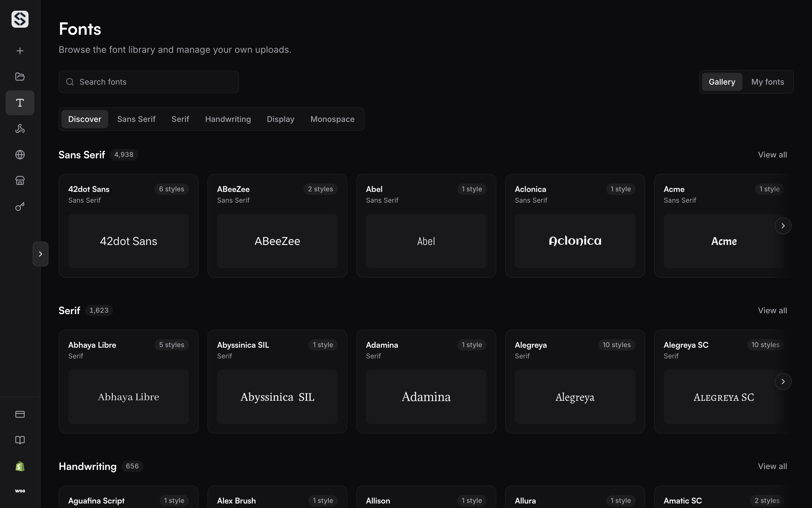This screenshot has width=812, height=508.
Task: Click the ABeeZee font title
Action: (233, 189)
